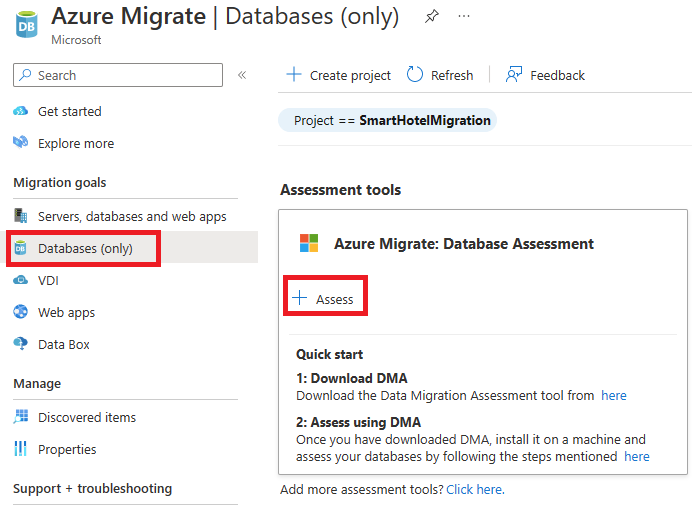Open Web apps migration goal
Viewport: 692px width, 507px height.
(66, 312)
